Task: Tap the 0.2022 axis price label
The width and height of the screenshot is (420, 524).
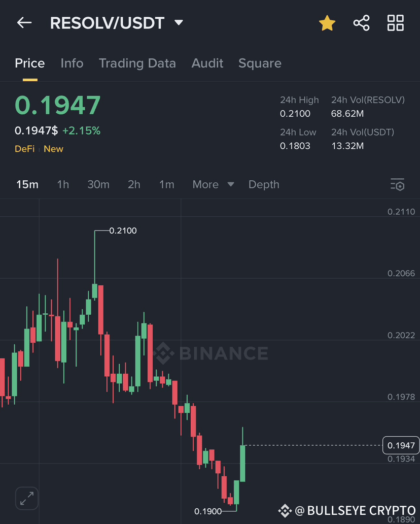Action: [x=401, y=335]
